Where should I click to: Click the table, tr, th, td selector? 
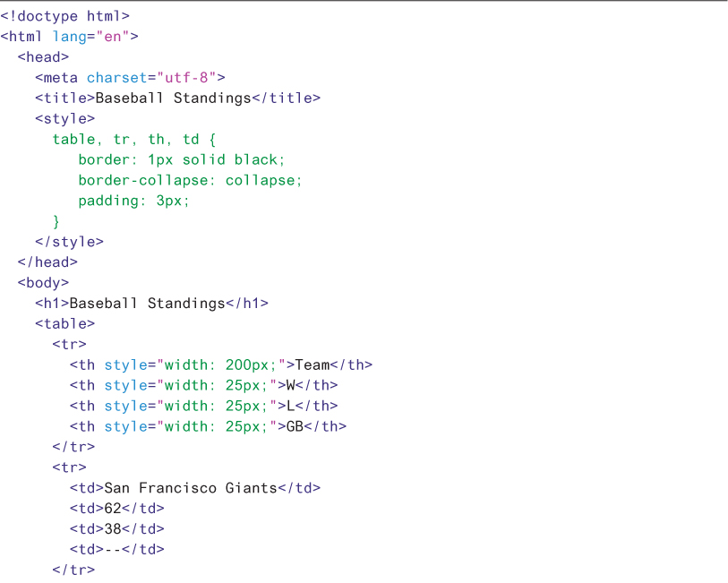(134, 140)
